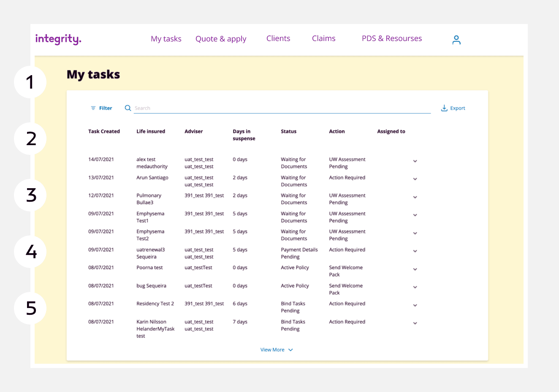Select the 13/07/2021 date cell
The width and height of the screenshot is (559, 392).
[101, 178]
